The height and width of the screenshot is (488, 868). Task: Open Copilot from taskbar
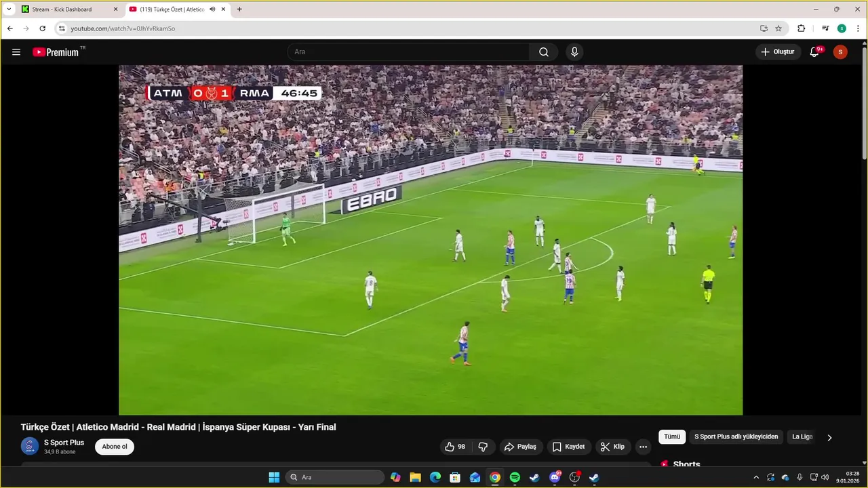[395, 477]
